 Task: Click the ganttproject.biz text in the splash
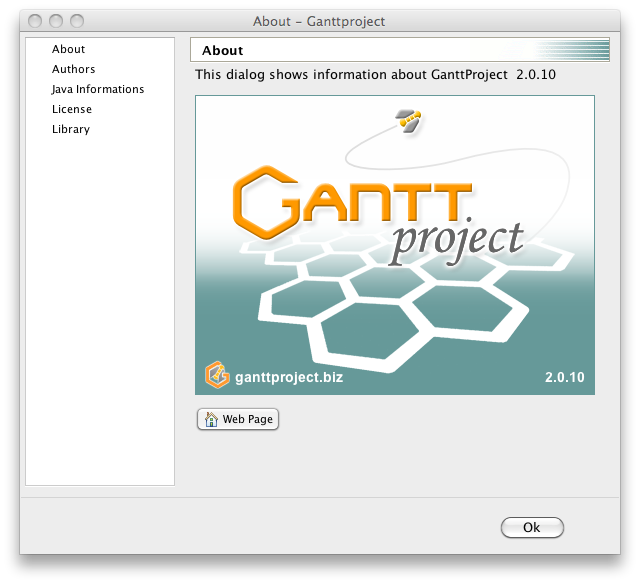(289, 377)
